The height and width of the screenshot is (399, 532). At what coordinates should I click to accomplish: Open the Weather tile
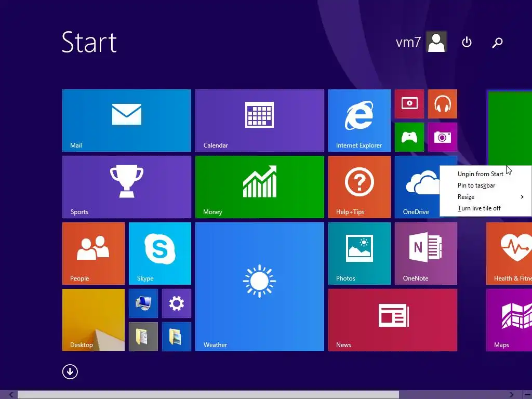point(260,287)
